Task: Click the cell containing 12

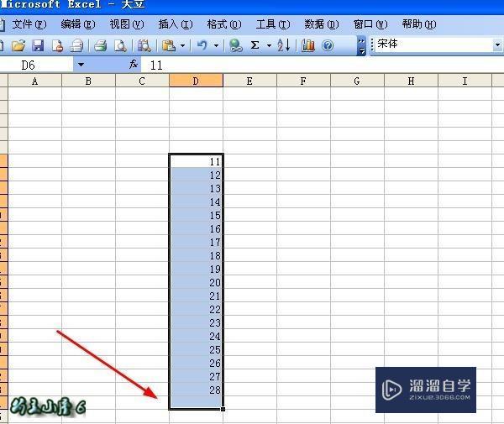Action: 196,175
